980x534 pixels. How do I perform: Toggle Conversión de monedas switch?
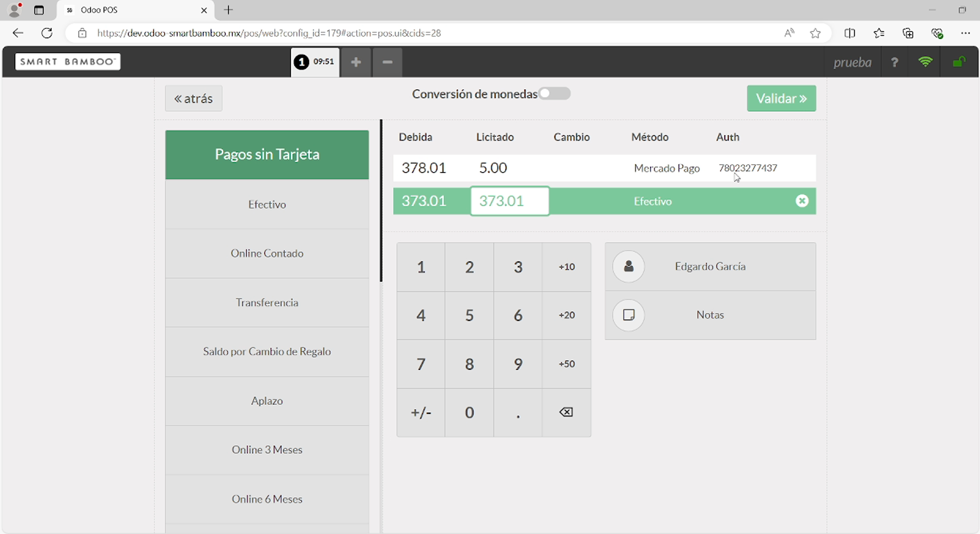click(555, 93)
